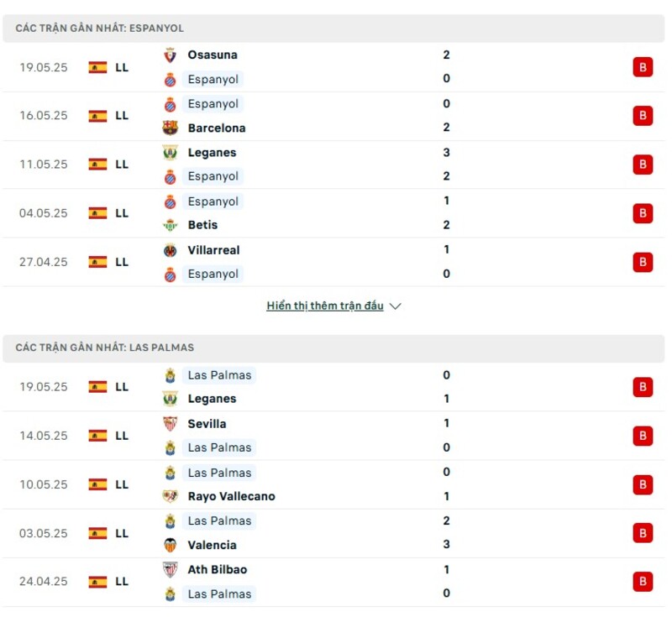
Task: Toggle the red B badge on the Sevilla row
Action: tap(643, 436)
